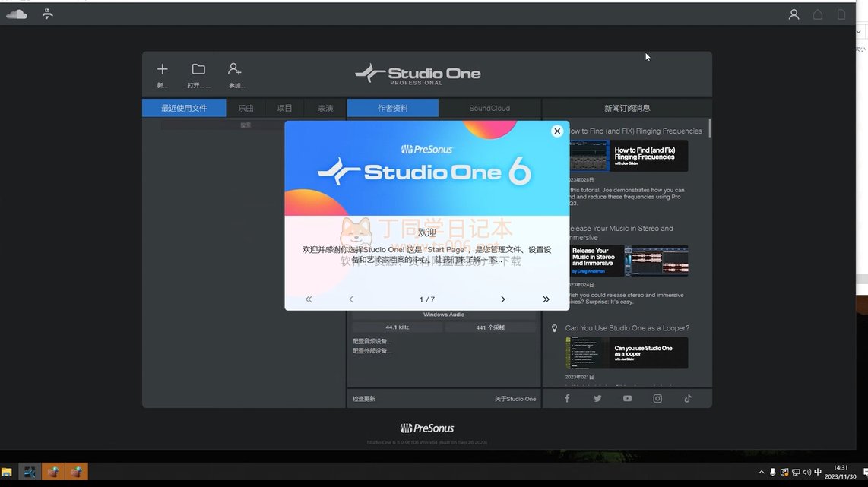The width and height of the screenshot is (868, 487).
Task: Open PreSonus Facebook page icon
Action: (x=567, y=399)
